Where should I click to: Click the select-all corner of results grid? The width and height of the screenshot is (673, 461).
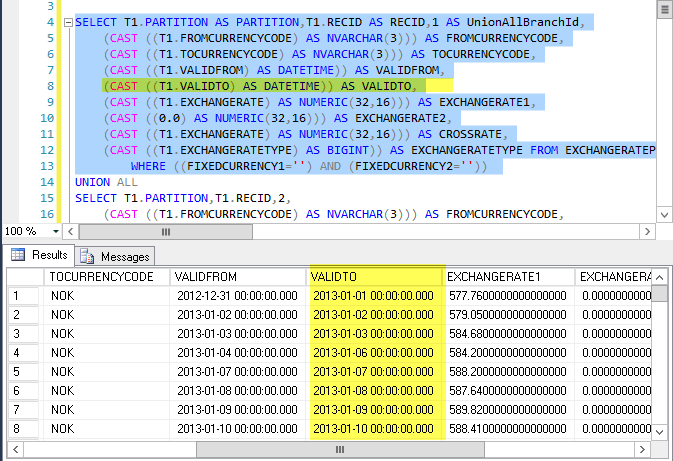(25, 277)
